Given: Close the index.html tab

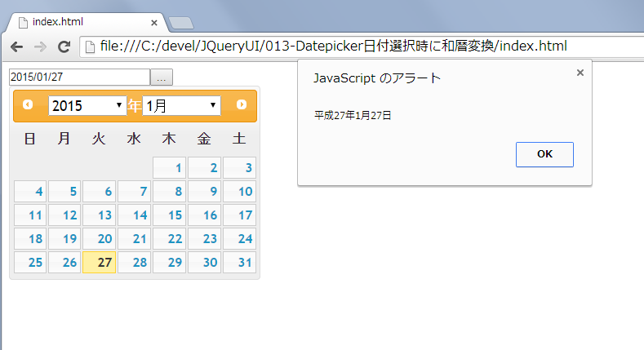Looking at the screenshot, I should [154, 23].
